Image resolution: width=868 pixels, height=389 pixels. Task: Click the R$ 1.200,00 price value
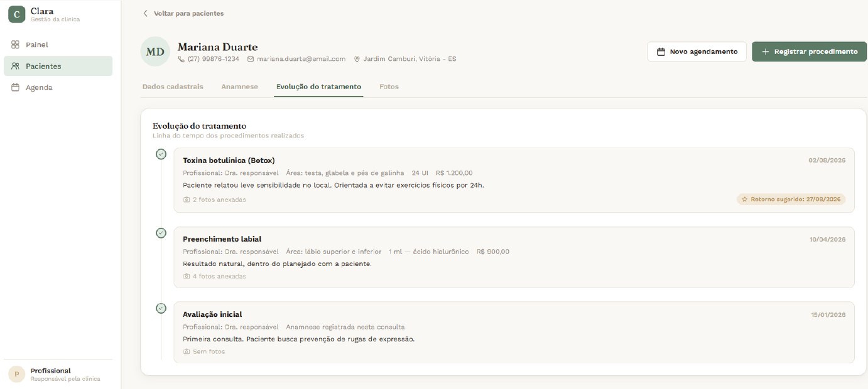454,173
